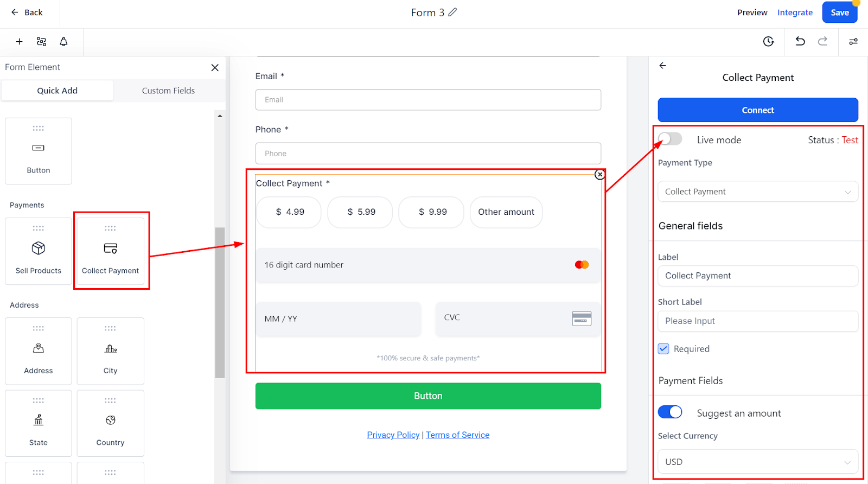
Task: Click into the Email input field
Action: point(428,100)
